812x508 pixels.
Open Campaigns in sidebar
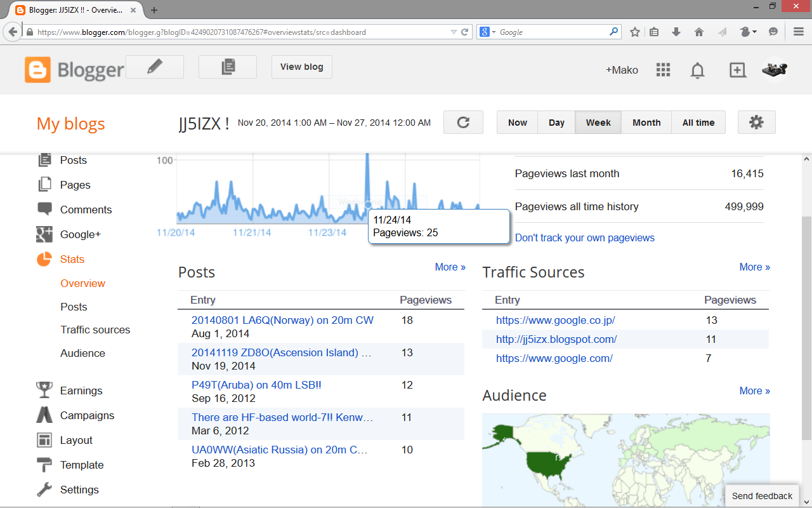click(x=88, y=415)
